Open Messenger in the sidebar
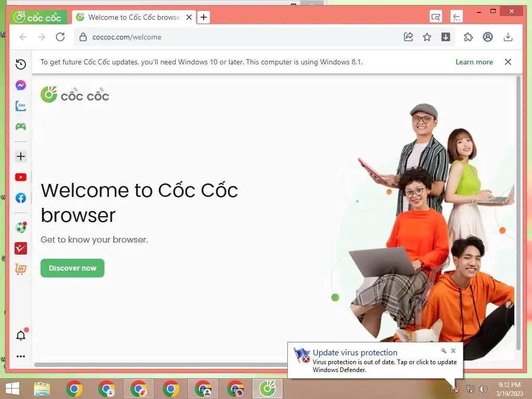 21,85
